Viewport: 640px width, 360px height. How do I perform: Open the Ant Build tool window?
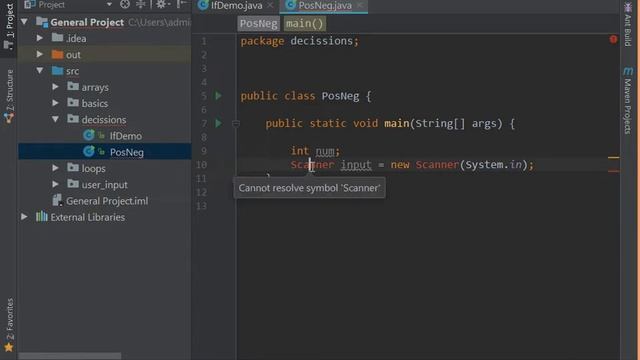pyautogui.click(x=628, y=24)
